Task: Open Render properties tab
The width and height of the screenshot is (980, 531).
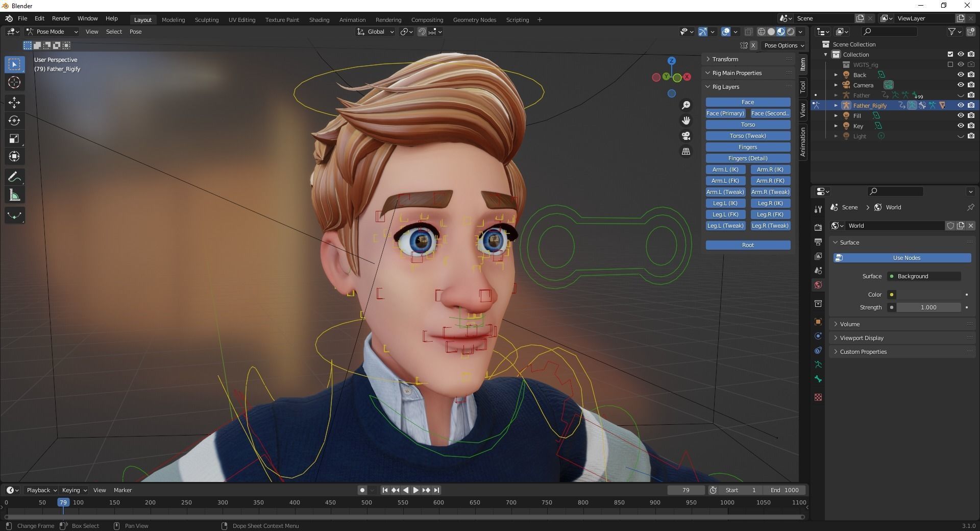Action: 818,227
